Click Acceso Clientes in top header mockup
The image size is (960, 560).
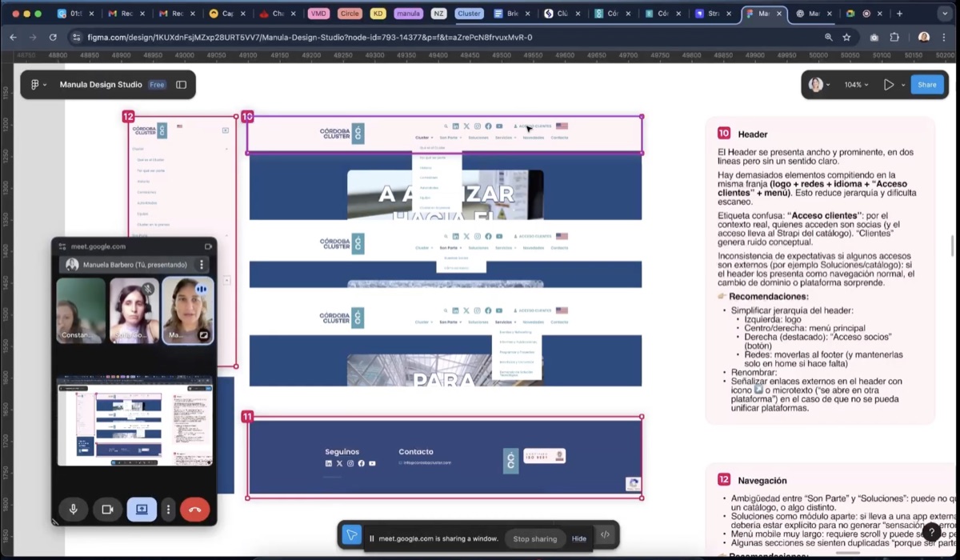coord(533,126)
